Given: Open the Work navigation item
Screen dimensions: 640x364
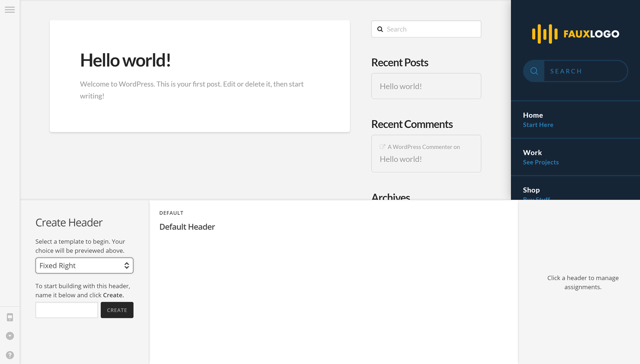Looking at the screenshot, I should 532,153.
